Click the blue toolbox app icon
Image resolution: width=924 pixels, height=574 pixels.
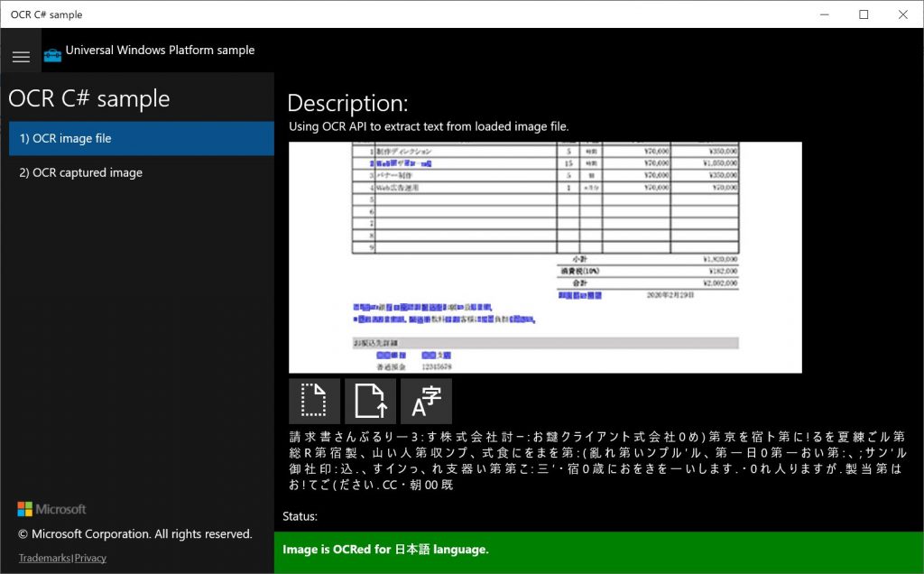click(52, 55)
